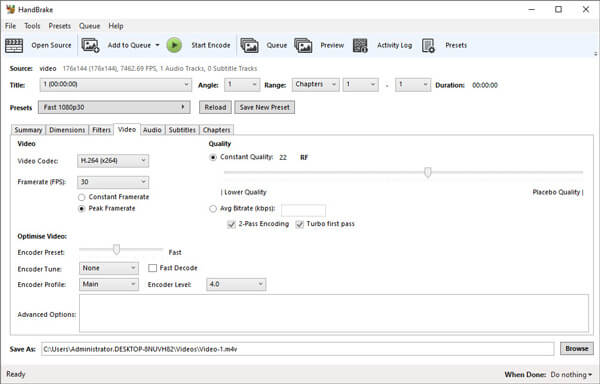Click the Browse button
The image size is (600, 384).
pos(577,348)
